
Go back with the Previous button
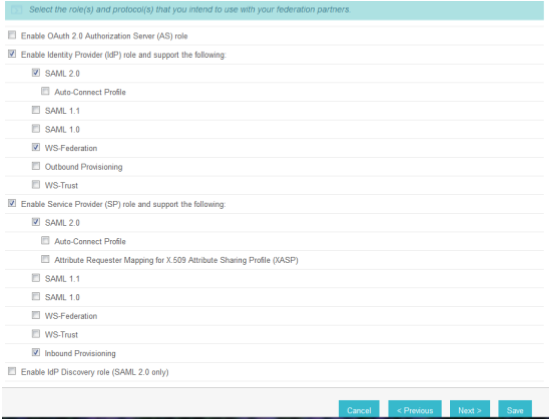[x=415, y=409]
